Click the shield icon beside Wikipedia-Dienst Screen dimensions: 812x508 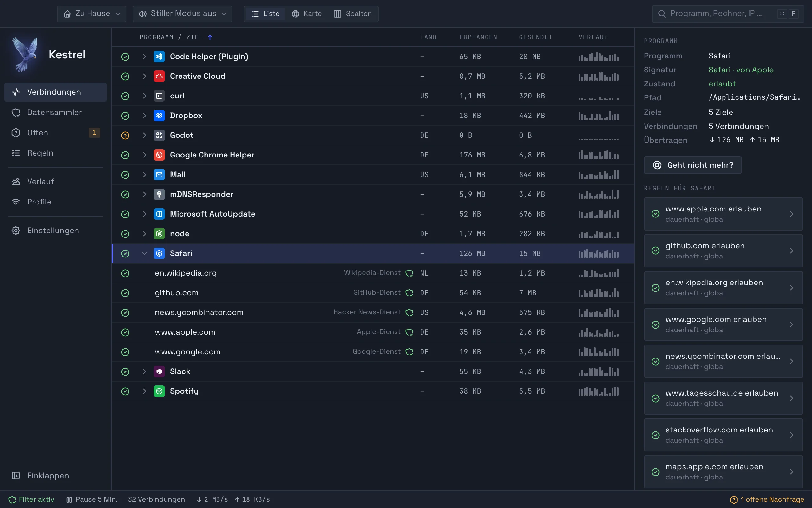coord(409,273)
